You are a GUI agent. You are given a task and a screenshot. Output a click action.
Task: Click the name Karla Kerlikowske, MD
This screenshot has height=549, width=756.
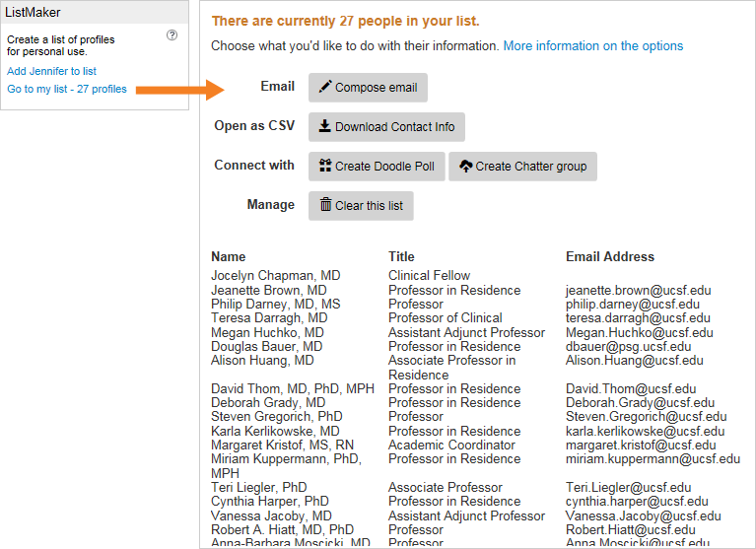pos(275,431)
